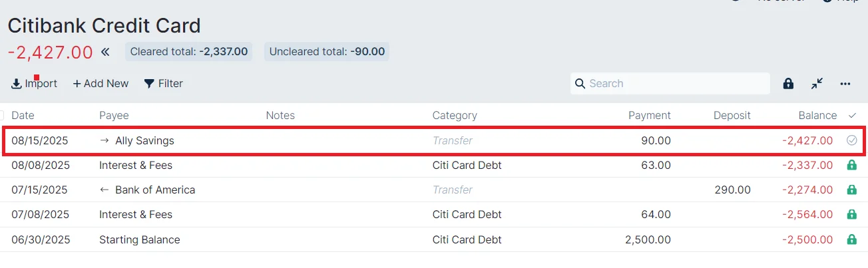Click the green lock on Starting Balance row
Image resolution: width=868 pixels, height=268 pixels.
point(851,239)
